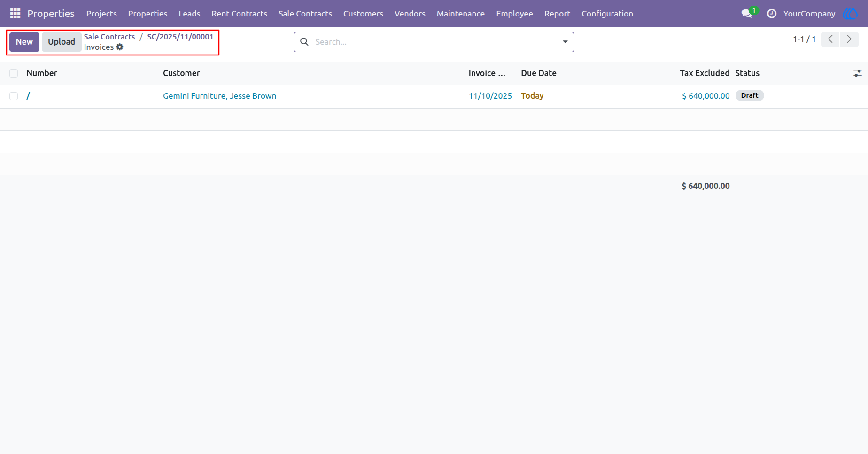Open the Report menu
The height and width of the screenshot is (454, 868).
[557, 14]
